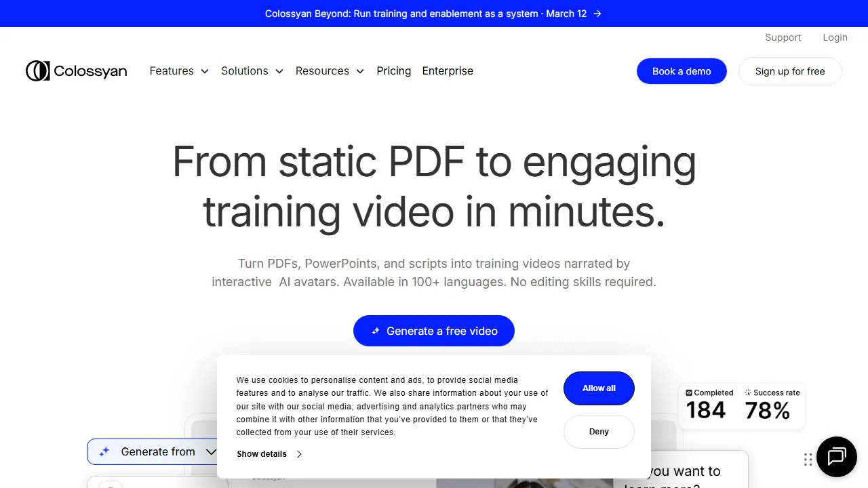The image size is (868, 488).
Task: Accept cookies with Allow all
Action: pyautogui.click(x=599, y=388)
